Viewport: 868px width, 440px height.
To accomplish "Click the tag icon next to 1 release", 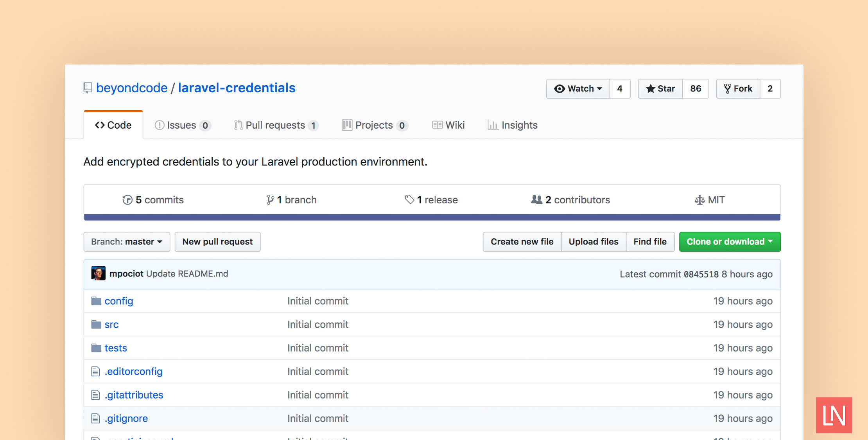I will 409,200.
